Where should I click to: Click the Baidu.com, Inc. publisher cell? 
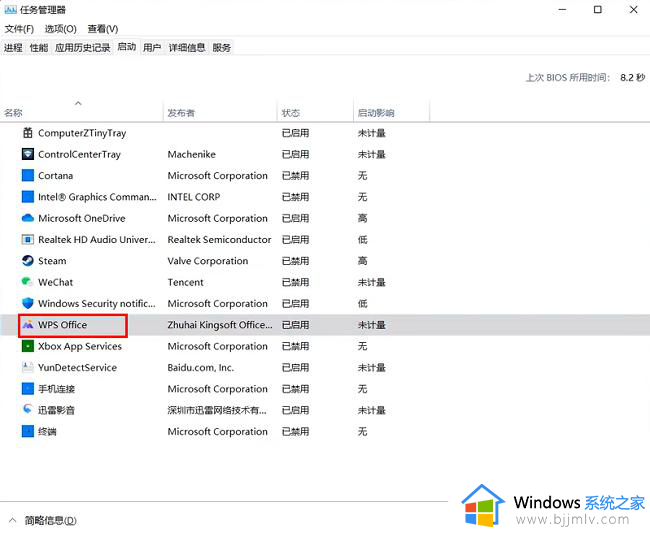point(201,368)
